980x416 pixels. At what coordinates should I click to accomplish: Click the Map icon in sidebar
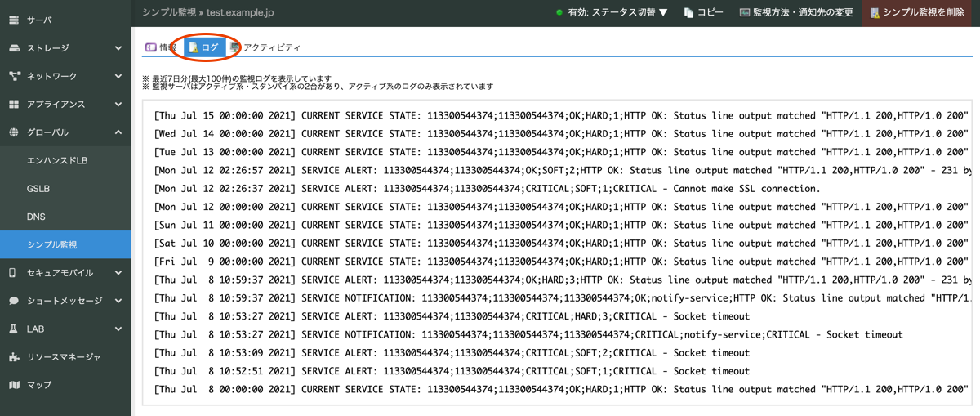pos(14,385)
